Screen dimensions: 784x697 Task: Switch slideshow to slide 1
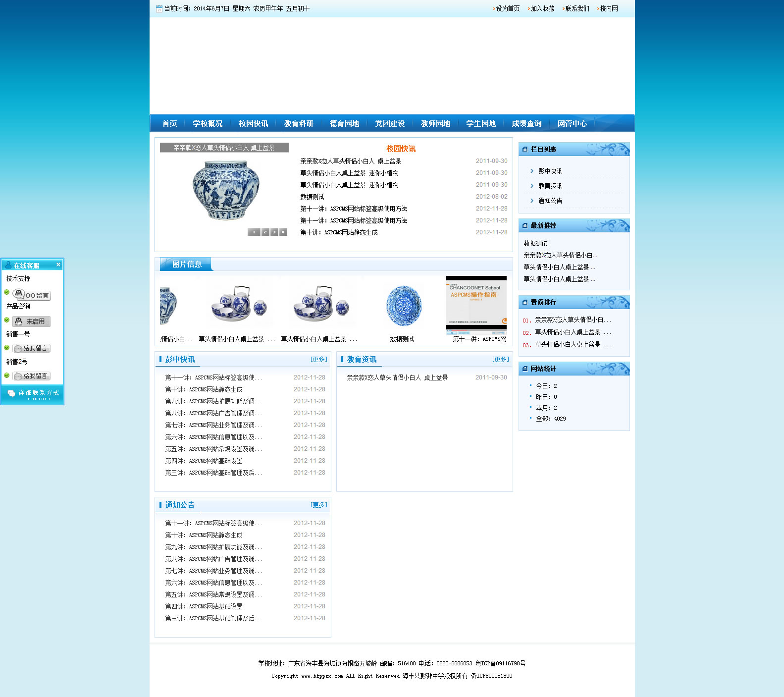coord(254,232)
